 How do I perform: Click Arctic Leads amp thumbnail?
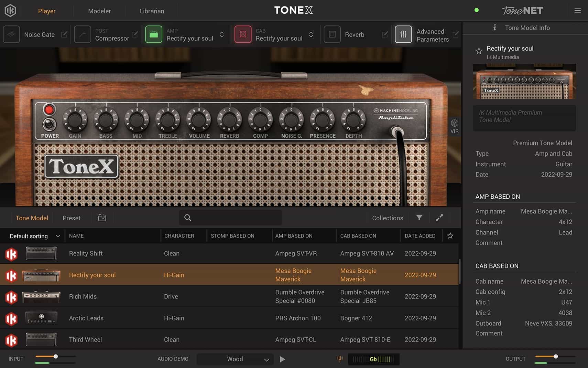click(x=41, y=318)
